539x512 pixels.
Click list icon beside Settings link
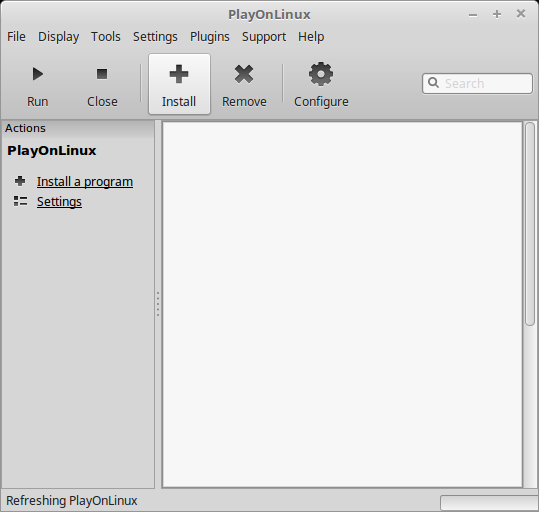20,201
